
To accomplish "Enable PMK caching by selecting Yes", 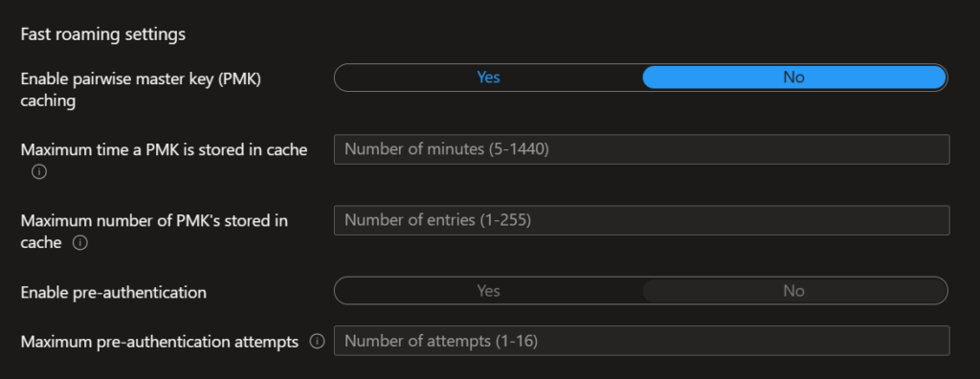I will pyautogui.click(x=488, y=78).
